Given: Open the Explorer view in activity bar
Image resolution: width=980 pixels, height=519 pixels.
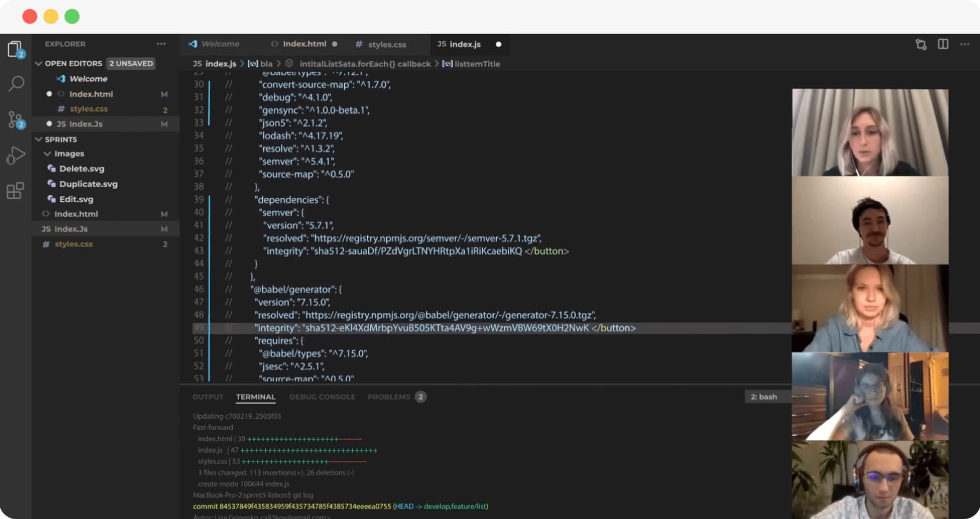Looking at the screenshot, I should tap(15, 49).
